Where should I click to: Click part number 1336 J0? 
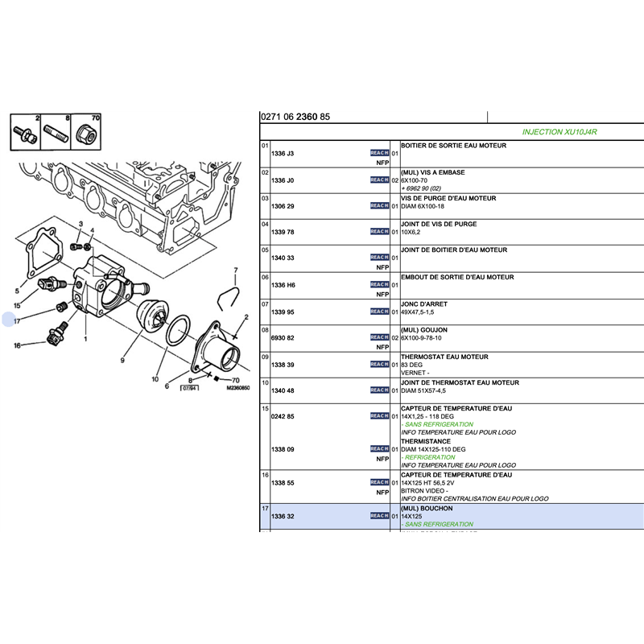coord(283,180)
